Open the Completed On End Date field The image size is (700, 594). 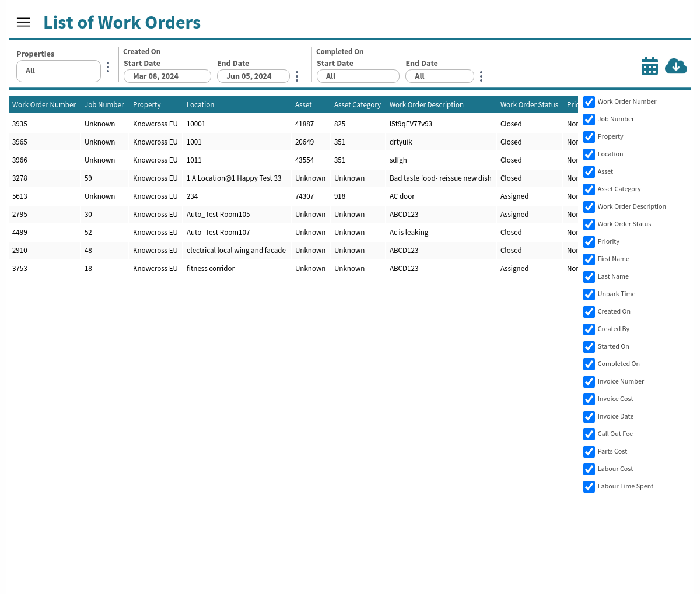pos(439,76)
